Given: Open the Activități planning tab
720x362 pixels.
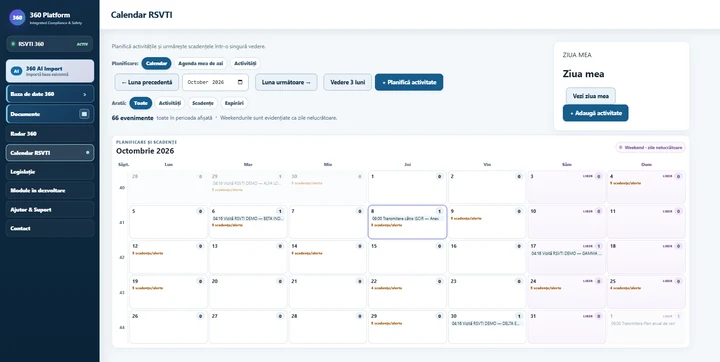Looking at the screenshot, I should click(x=246, y=63).
